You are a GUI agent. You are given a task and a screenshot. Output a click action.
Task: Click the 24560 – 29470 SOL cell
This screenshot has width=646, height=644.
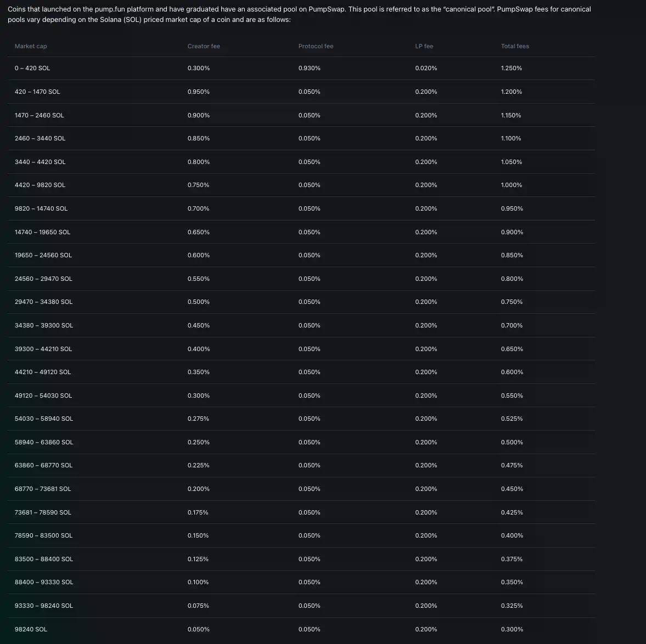coord(43,279)
